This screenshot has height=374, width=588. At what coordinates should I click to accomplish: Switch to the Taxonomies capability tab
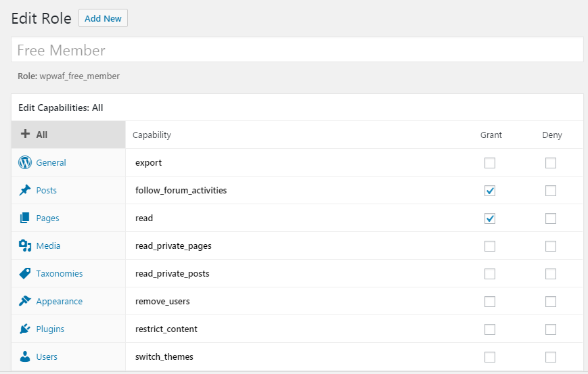(x=60, y=274)
